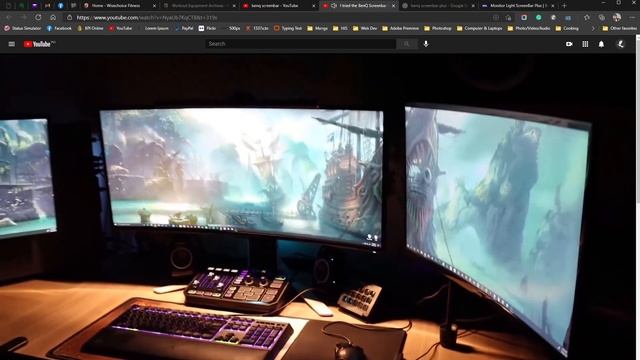Screen dimensions: 640x360
Task: Switch to Workout Equipment Archives tab
Action: [199, 6]
